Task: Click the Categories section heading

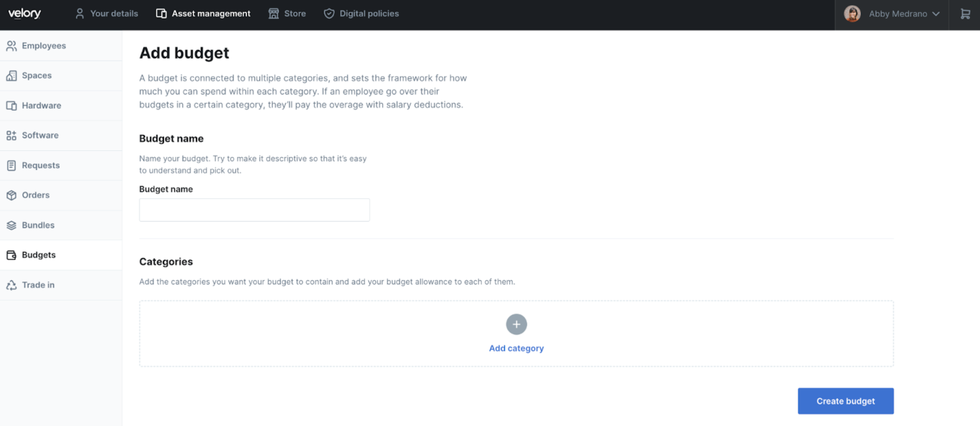Action: tap(166, 262)
